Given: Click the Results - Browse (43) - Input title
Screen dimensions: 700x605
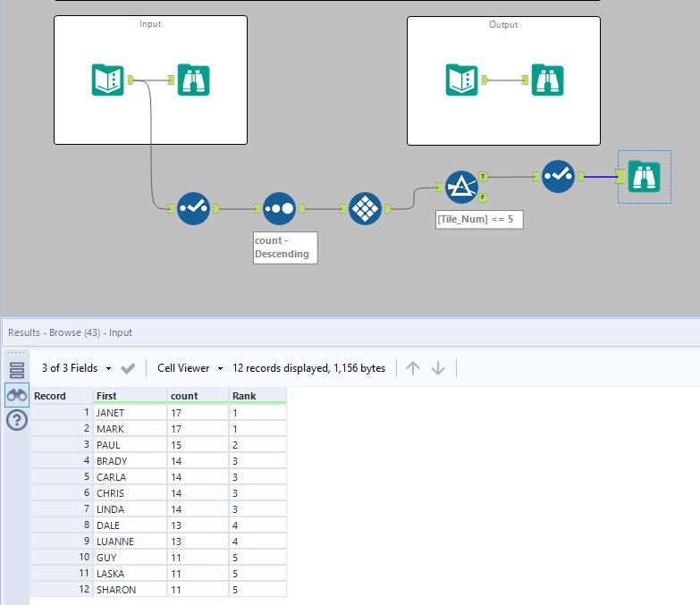Looking at the screenshot, I should click(x=70, y=332).
